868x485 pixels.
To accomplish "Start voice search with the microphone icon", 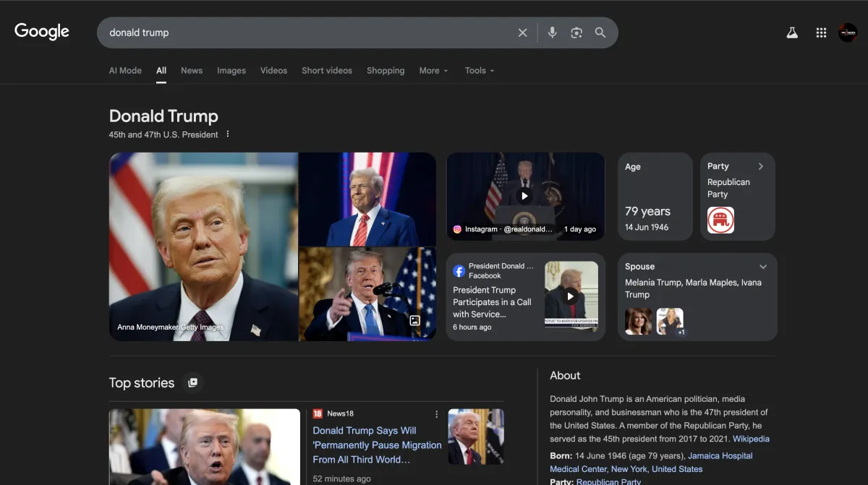I will coord(553,33).
